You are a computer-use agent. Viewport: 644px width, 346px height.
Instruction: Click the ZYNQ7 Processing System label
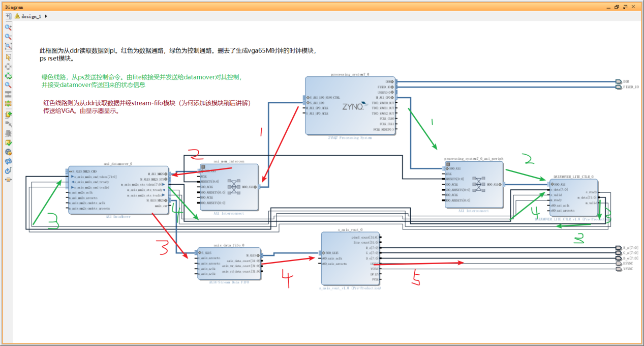351,137
